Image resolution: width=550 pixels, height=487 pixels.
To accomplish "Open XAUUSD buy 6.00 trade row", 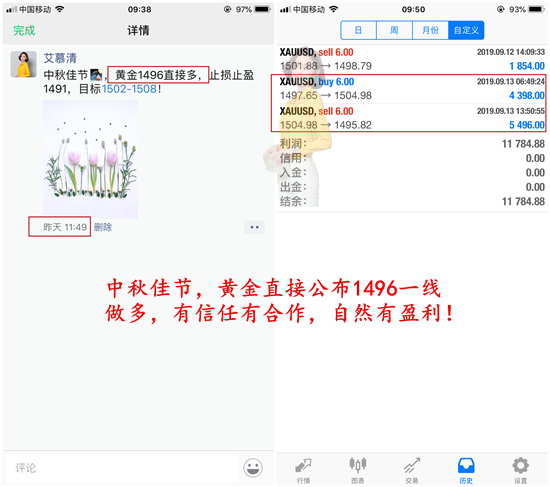I will 412,88.
